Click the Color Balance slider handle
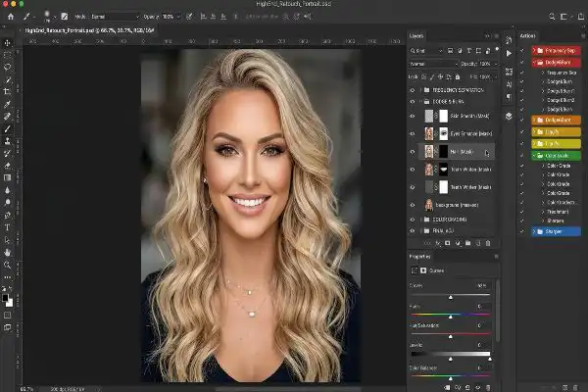Image resolution: width=588 pixels, height=392 pixels. pyautogui.click(x=451, y=378)
